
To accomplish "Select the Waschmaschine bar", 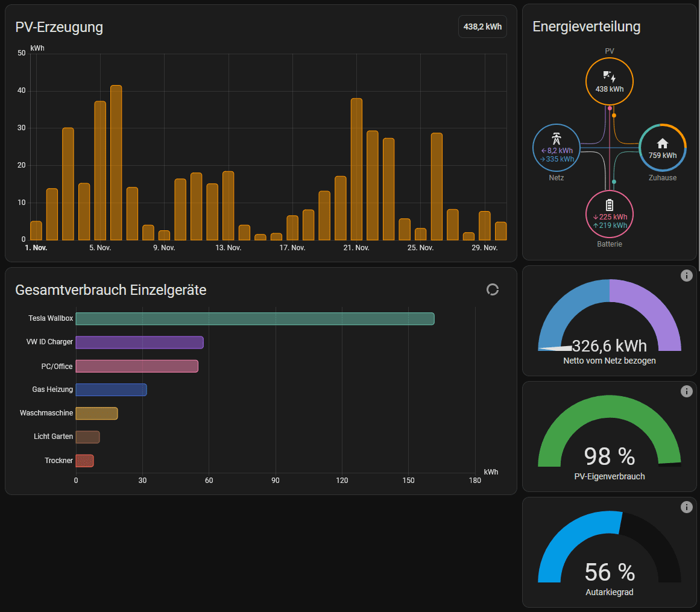I will [97, 414].
